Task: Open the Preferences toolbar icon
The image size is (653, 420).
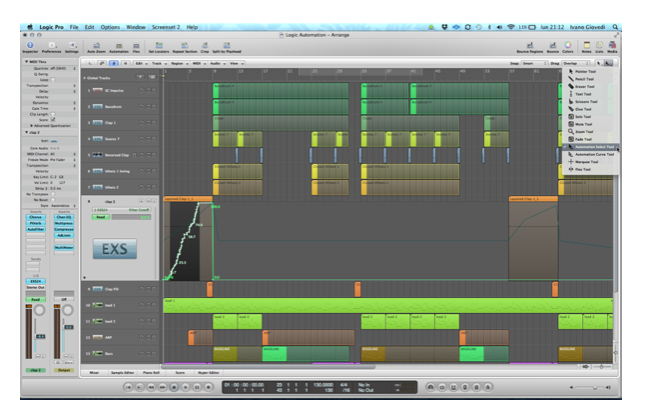Action: pos(51,47)
